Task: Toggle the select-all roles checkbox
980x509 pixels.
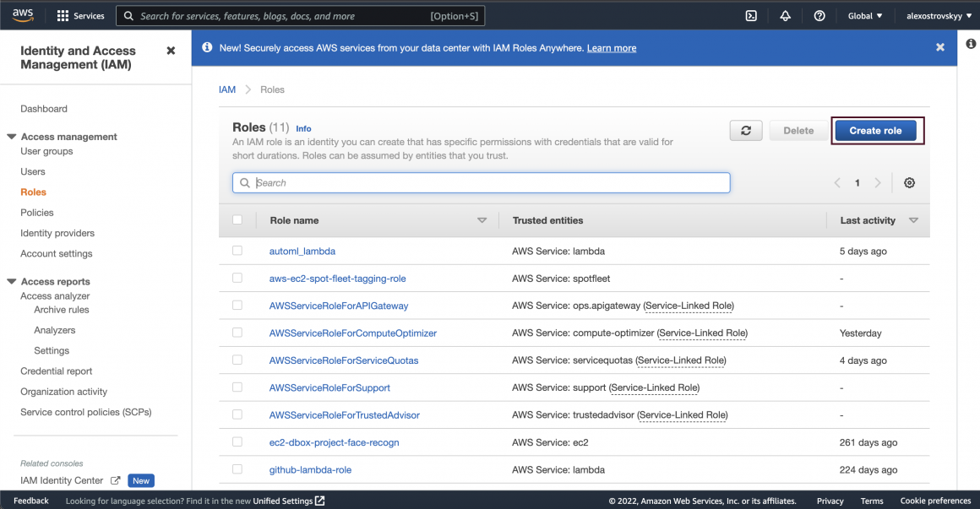Action: click(x=237, y=220)
